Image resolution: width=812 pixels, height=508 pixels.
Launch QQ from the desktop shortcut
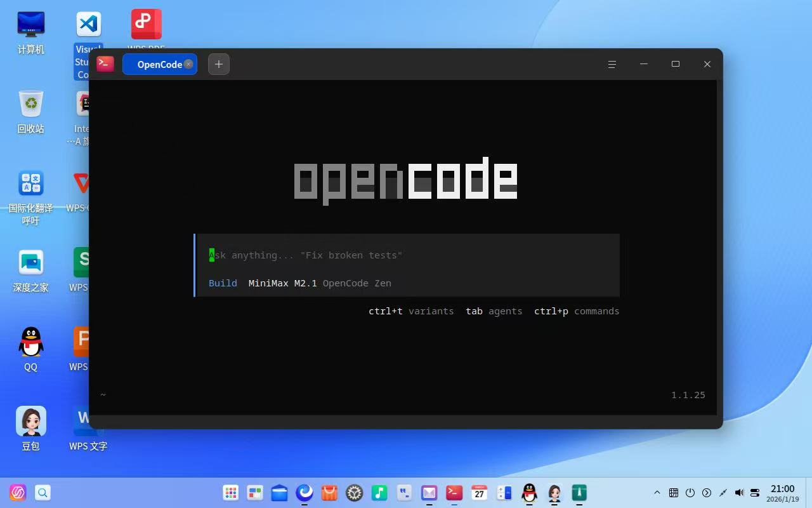click(x=30, y=343)
